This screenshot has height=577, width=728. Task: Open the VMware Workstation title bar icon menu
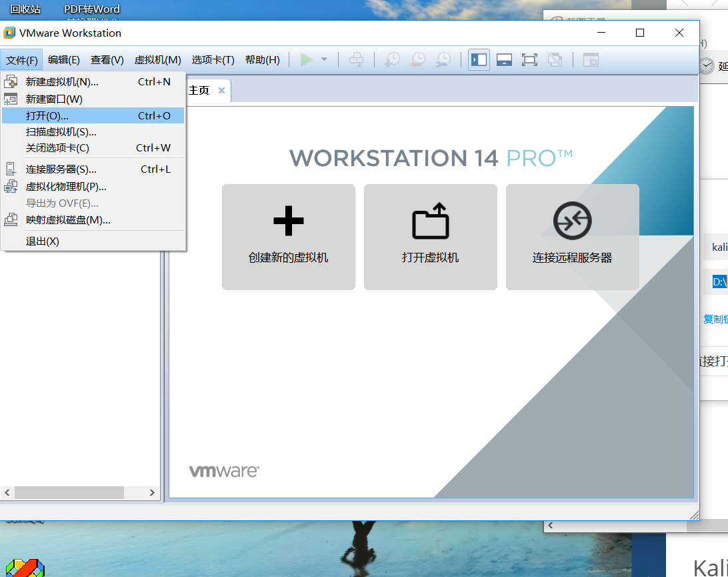pos(9,33)
